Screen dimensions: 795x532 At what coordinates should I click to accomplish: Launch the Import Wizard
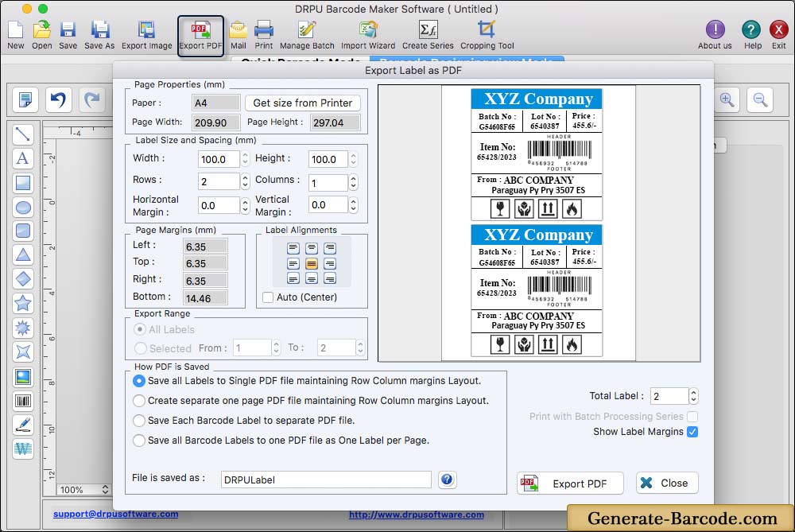tap(368, 34)
